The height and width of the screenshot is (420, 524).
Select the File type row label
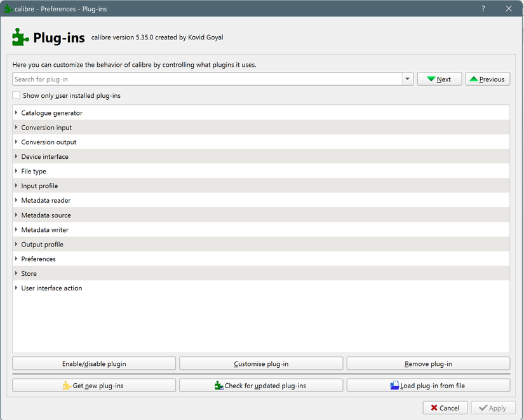tap(34, 172)
